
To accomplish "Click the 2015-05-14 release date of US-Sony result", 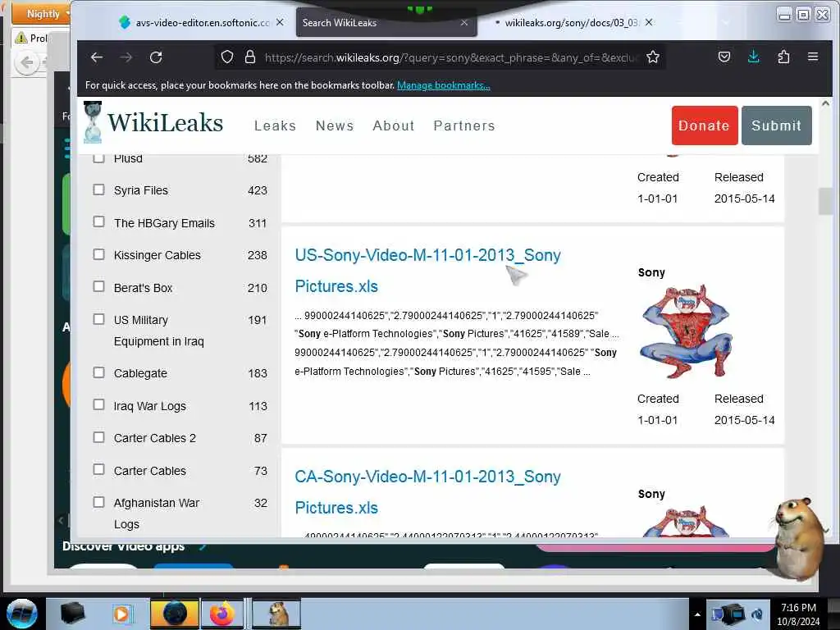I will [x=744, y=420].
